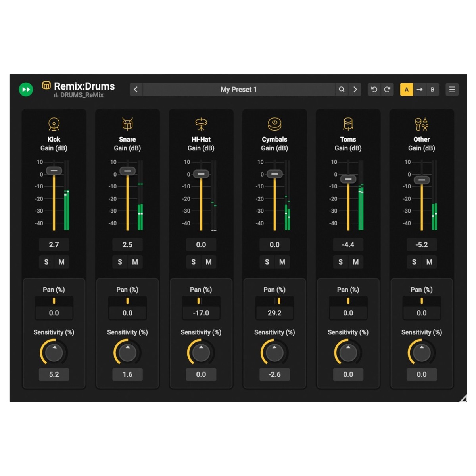The width and height of the screenshot is (476, 476).
Task: Click the Toms drum icon
Action: coord(348,124)
